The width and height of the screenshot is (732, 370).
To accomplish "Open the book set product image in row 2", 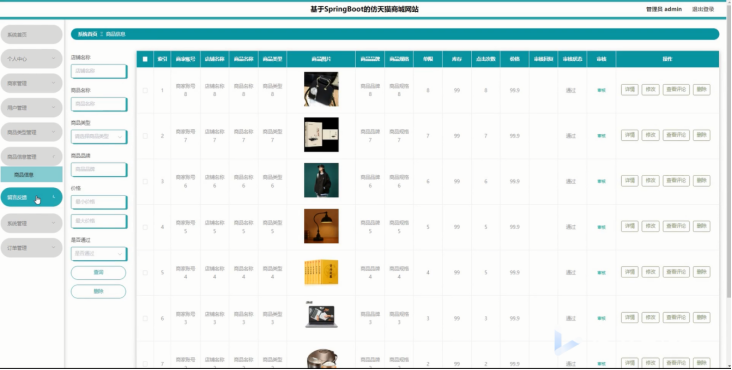I will click(x=321, y=135).
